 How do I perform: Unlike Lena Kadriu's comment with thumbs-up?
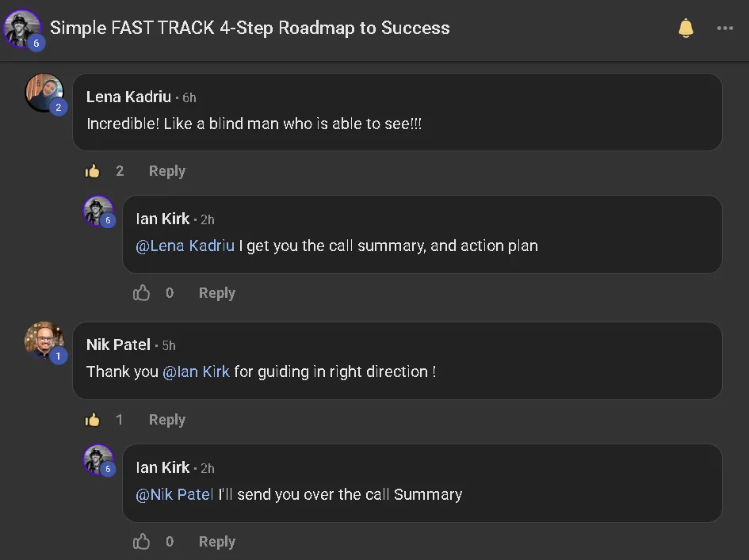tap(92, 171)
